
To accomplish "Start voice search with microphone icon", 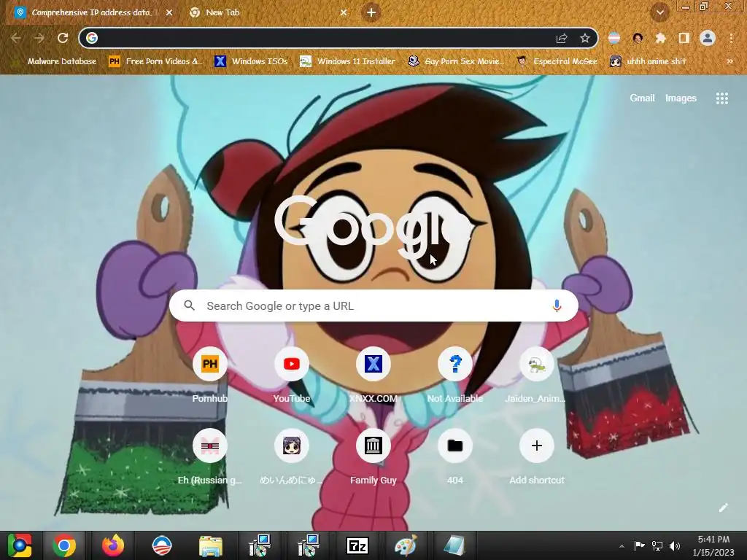I will (557, 306).
